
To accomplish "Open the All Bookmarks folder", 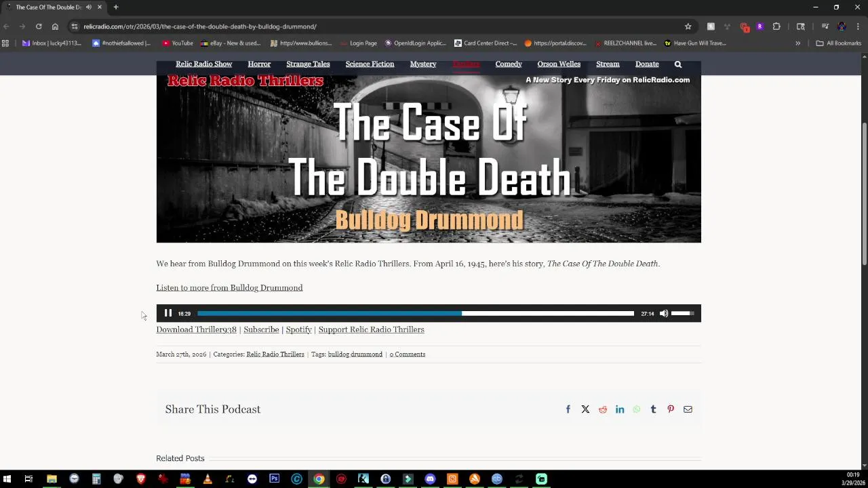I will tap(839, 43).
